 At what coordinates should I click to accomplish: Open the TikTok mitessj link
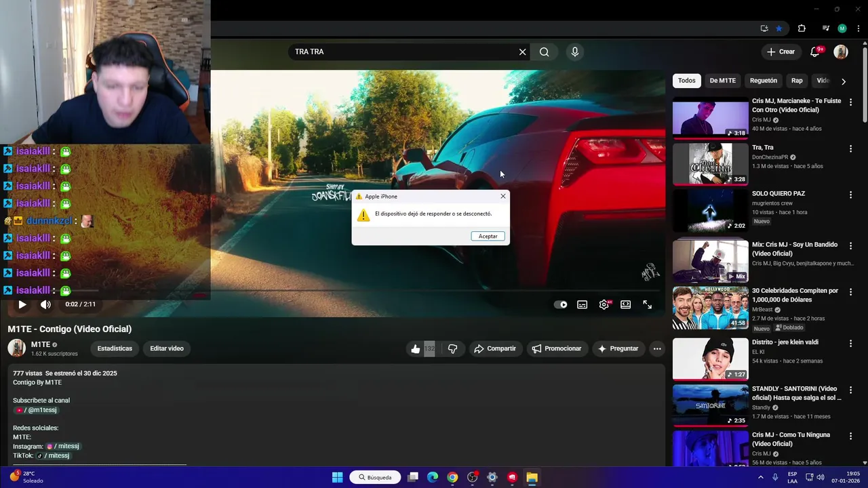53,455
